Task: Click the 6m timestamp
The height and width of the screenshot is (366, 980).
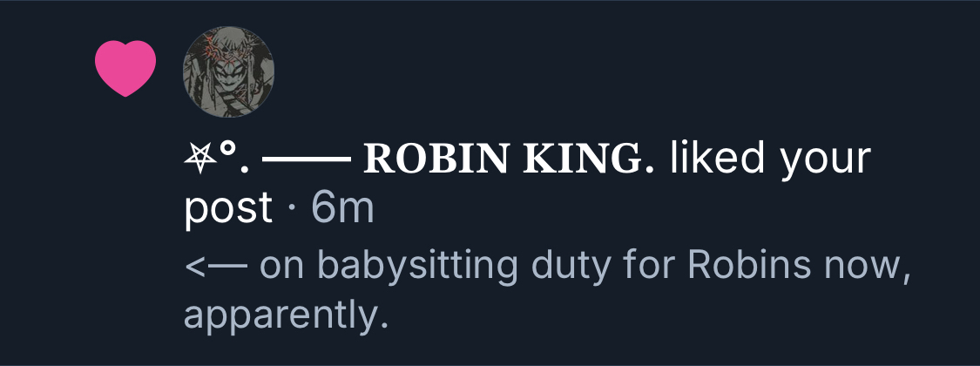Action: pos(342,209)
